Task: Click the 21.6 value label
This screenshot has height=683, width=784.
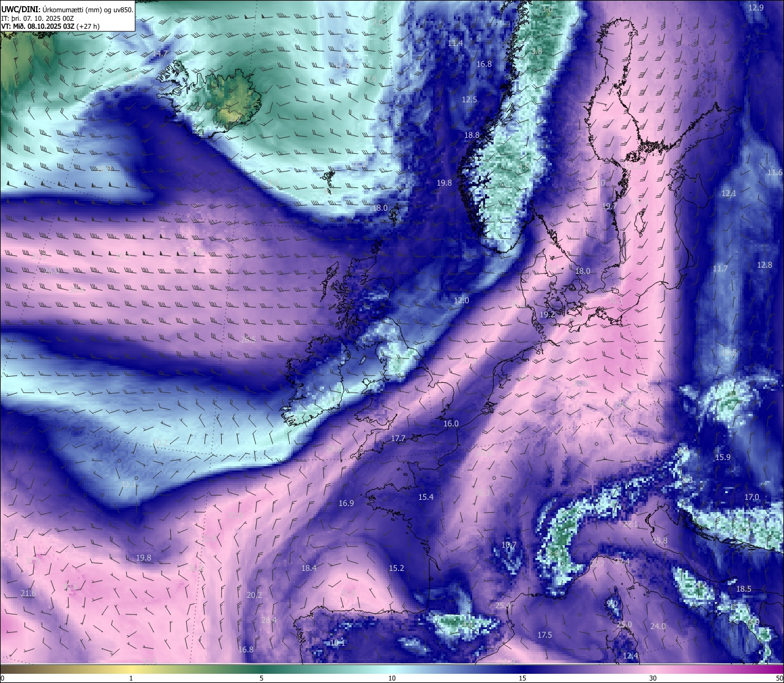Action: click(28, 593)
